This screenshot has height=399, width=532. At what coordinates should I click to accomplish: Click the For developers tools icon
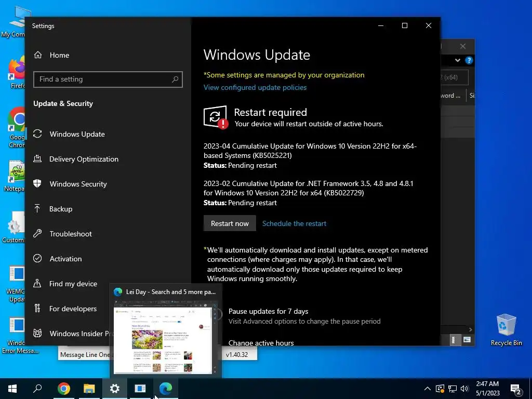pyautogui.click(x=37, y=309)
